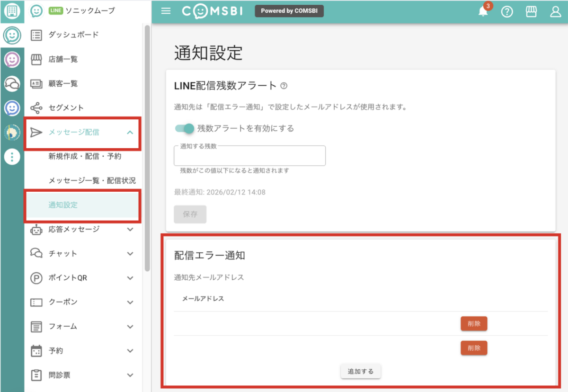568x392 pixels.
Task: Click the hamburger menu icon
Action: point(166,11)
